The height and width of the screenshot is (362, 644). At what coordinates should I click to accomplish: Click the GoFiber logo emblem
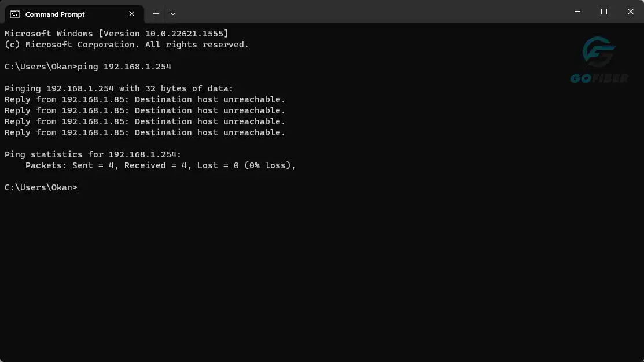[x=599, y=52]
